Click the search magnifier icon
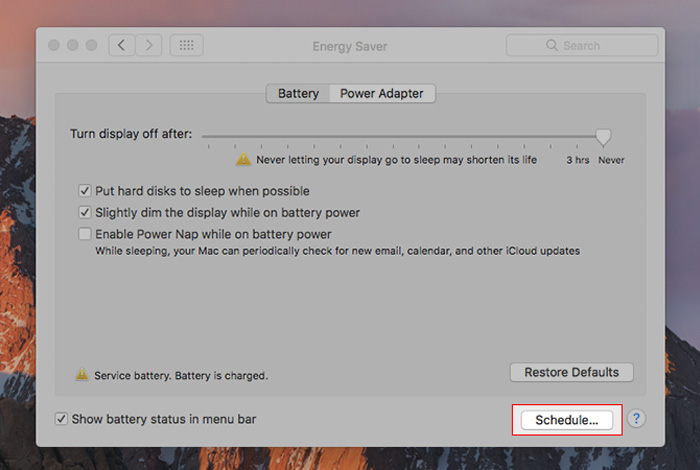This screenshot has width=700, height=470. point(552,45)
